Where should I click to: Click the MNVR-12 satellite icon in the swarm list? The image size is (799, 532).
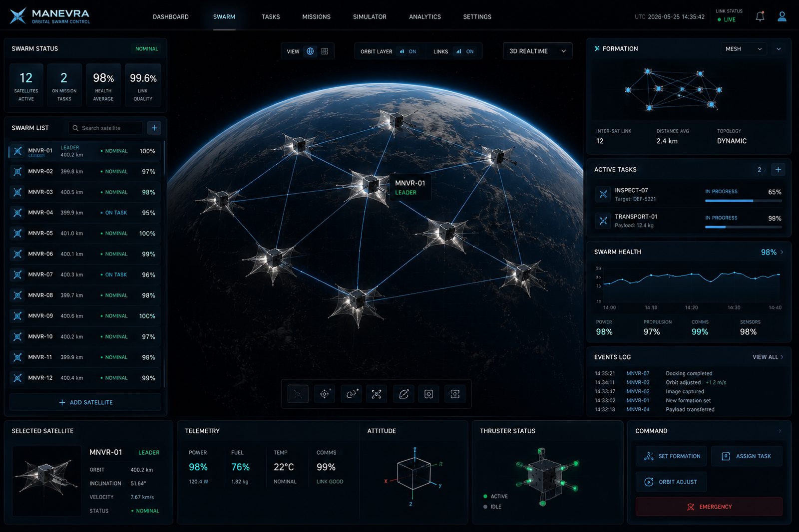18,378
